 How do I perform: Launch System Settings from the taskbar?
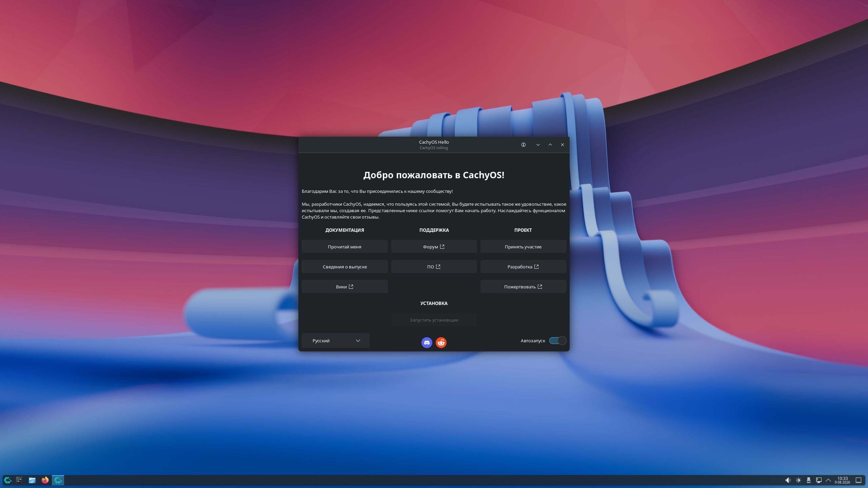[19, 480]
